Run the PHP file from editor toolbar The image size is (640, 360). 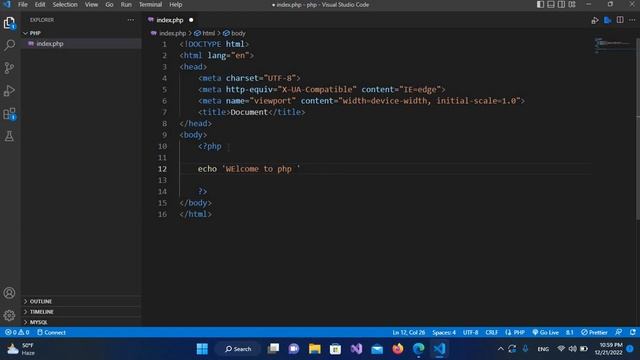[595, 20]
